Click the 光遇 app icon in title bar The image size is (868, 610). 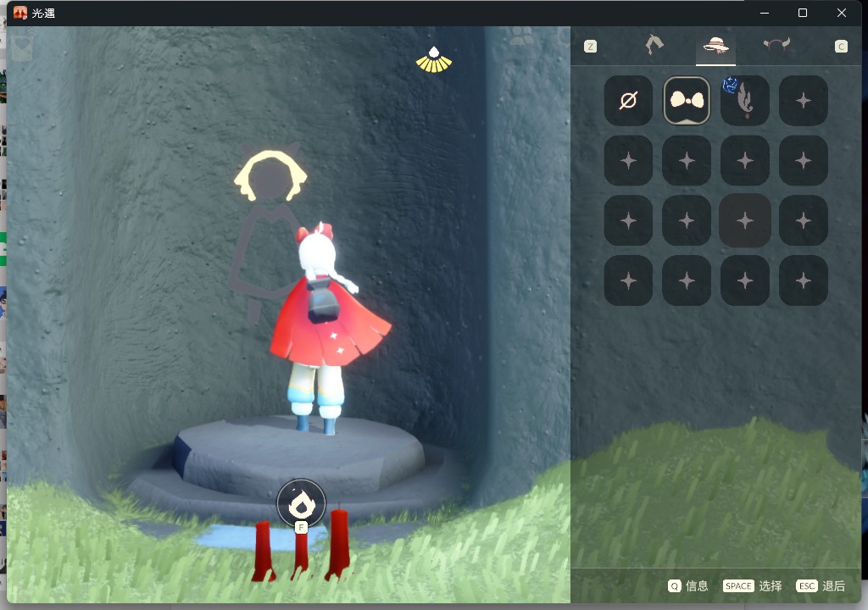pos(20,13)
